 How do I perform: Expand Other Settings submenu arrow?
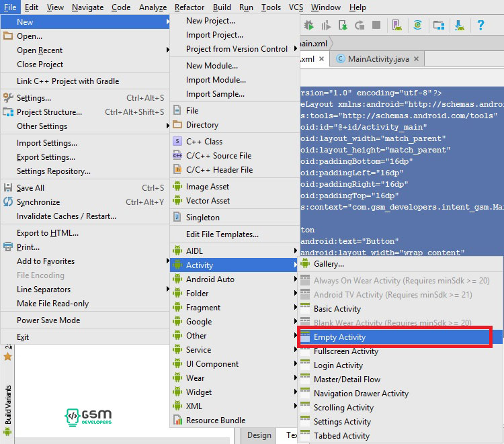coord(167,126)
